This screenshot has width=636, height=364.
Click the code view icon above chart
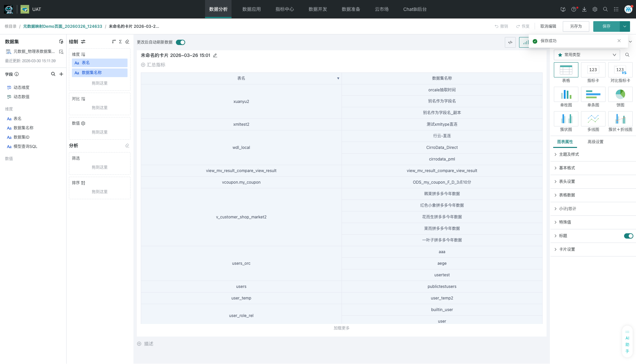(x=510, y=42)
